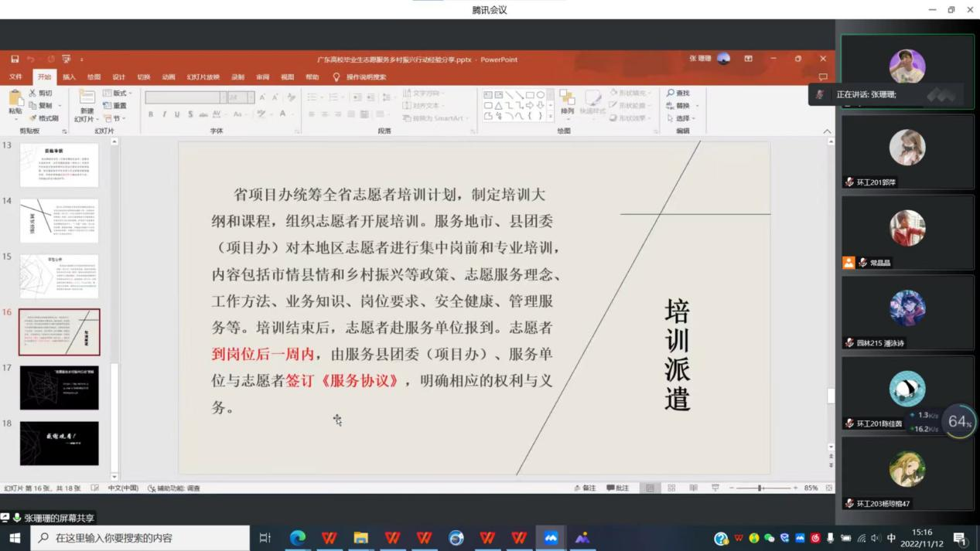Open Microsoft Edge from the taskbar

pyautogui.click(x=298, y=538)
